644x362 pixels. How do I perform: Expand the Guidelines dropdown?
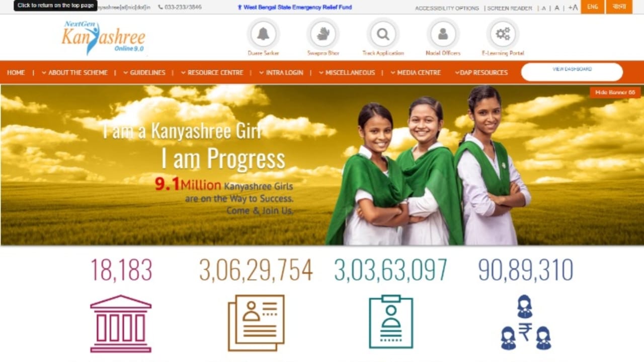144,72
